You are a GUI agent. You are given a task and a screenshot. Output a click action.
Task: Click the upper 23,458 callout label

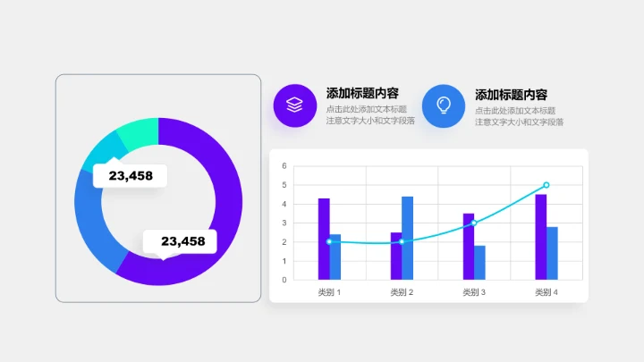(x=131, y=175)
